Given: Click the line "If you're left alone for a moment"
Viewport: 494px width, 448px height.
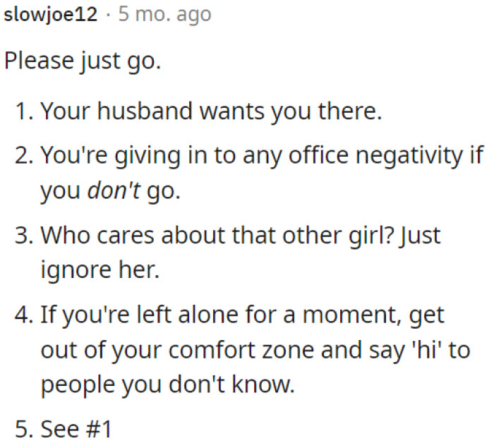Looking at the screenshot, I should coord(222,315).
